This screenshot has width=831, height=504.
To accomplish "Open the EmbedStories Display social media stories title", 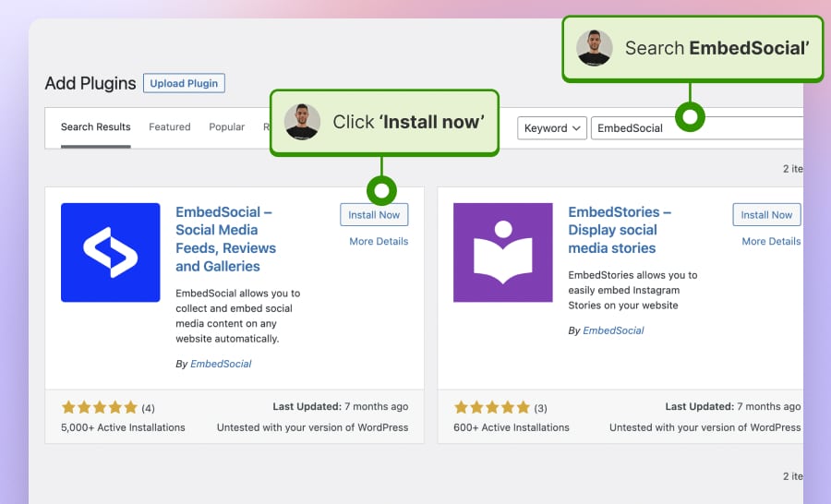I will coord(620,230).
